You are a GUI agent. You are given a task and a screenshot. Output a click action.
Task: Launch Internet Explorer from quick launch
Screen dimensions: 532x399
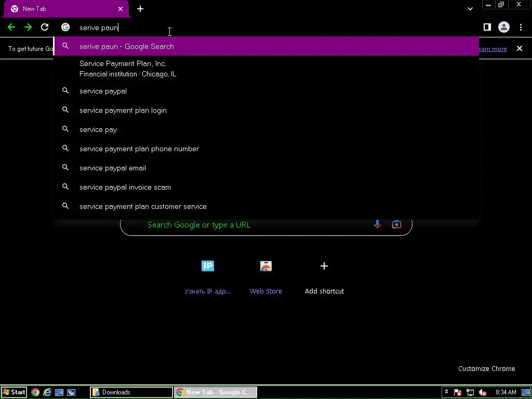click(x=47, y=392)
